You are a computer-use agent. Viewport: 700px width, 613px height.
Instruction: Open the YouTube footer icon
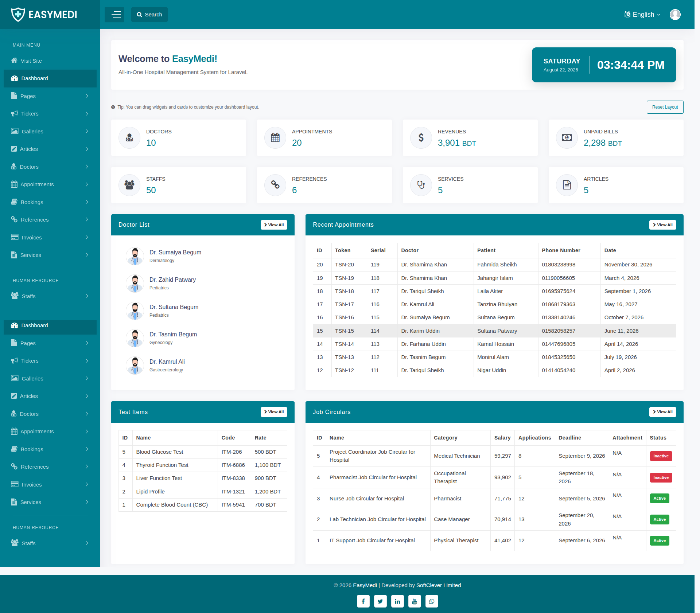tap(415, 601)
